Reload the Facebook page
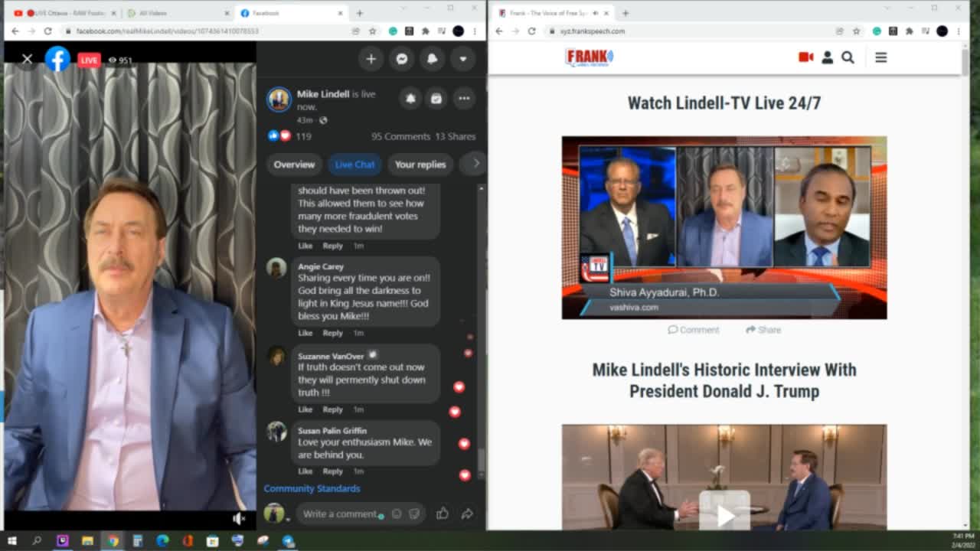 click(47, 31)
